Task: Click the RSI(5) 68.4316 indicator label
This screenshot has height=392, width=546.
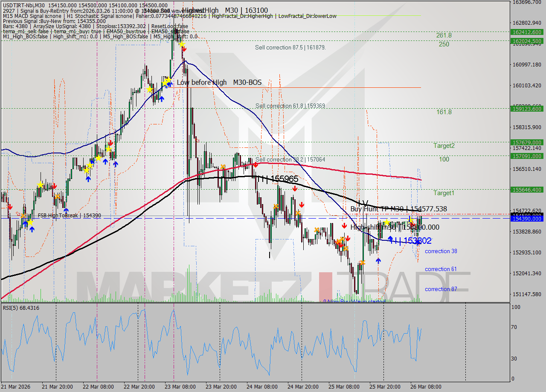Action: coord(22,308)
